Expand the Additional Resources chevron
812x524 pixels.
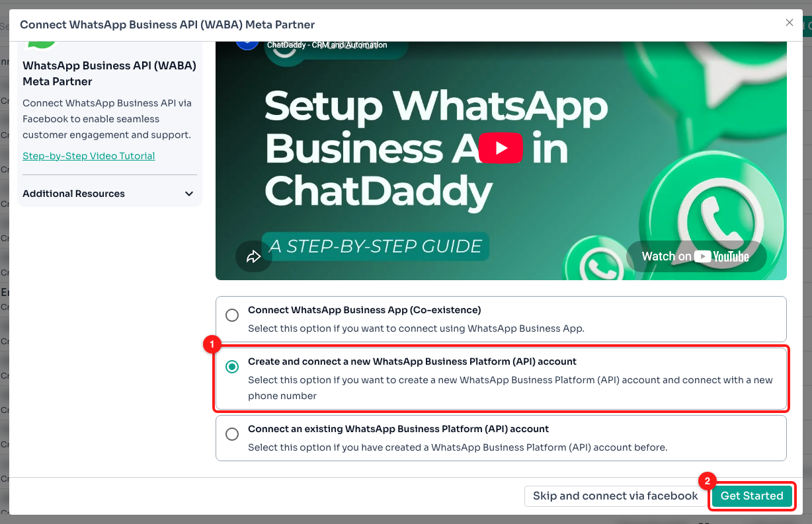coord(189,194)
